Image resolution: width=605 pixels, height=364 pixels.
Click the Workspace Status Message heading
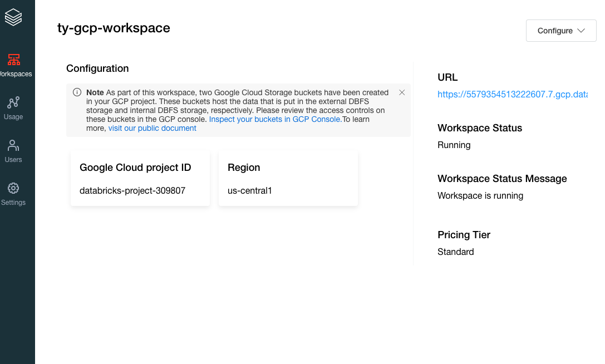pos(502,179)
